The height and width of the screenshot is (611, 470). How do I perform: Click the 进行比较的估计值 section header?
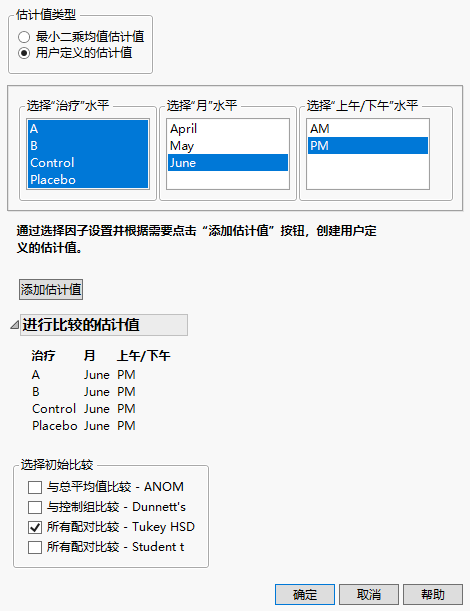(104, 325)
